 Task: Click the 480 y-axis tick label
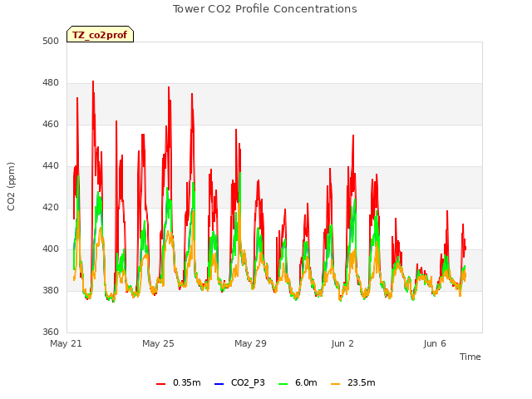[x=51, y=83]
